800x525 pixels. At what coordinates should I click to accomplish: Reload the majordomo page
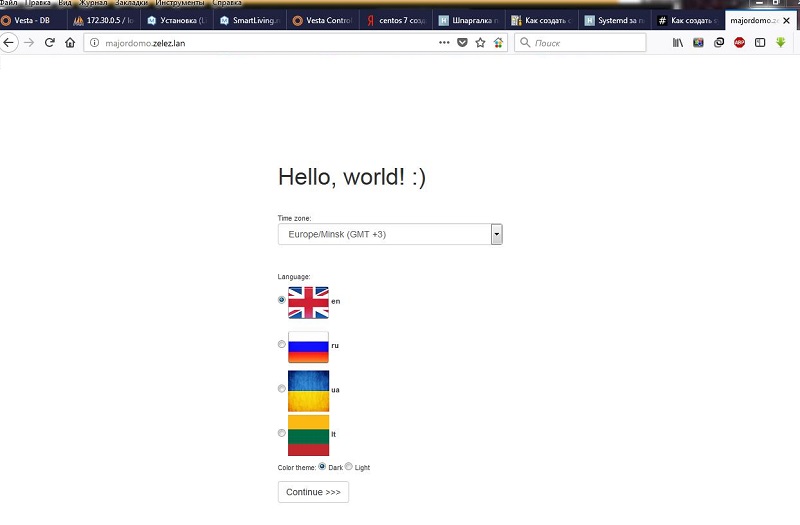[49, 43]
